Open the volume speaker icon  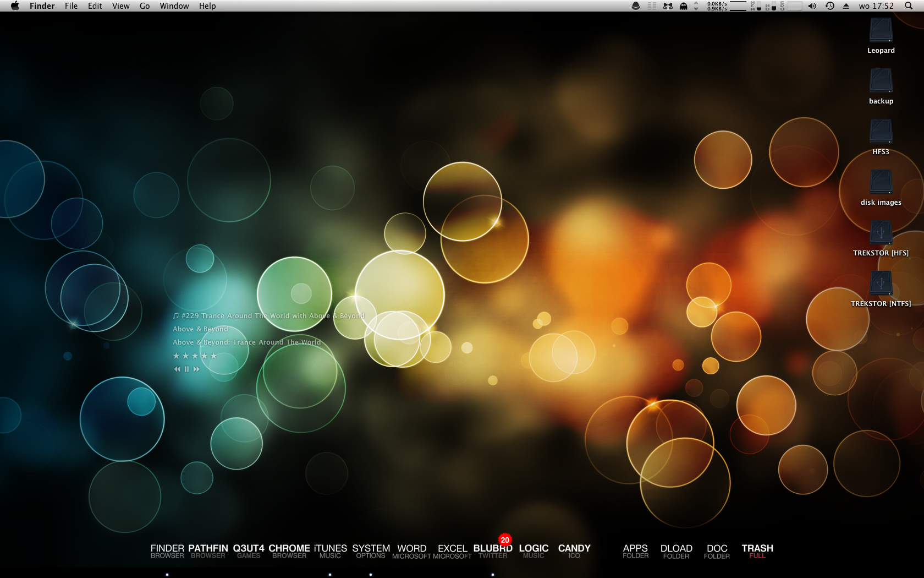point(812,6)
